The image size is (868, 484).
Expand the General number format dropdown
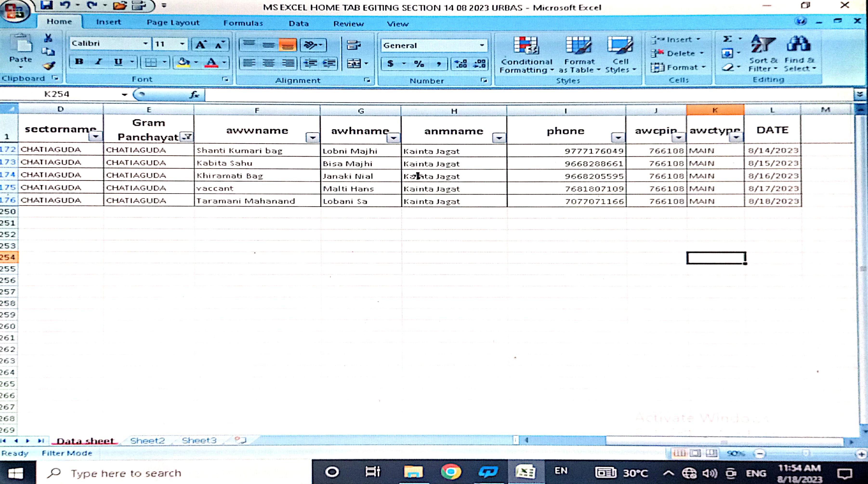pos(482,45)
